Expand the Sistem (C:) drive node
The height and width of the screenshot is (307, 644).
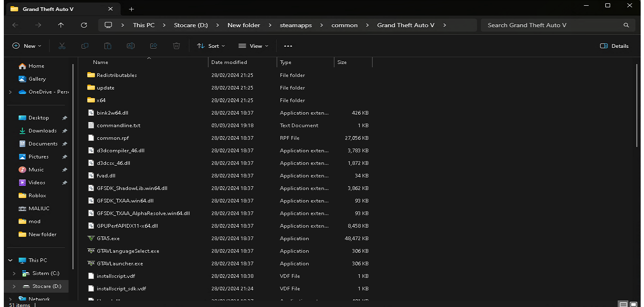[x=14, y=274]
